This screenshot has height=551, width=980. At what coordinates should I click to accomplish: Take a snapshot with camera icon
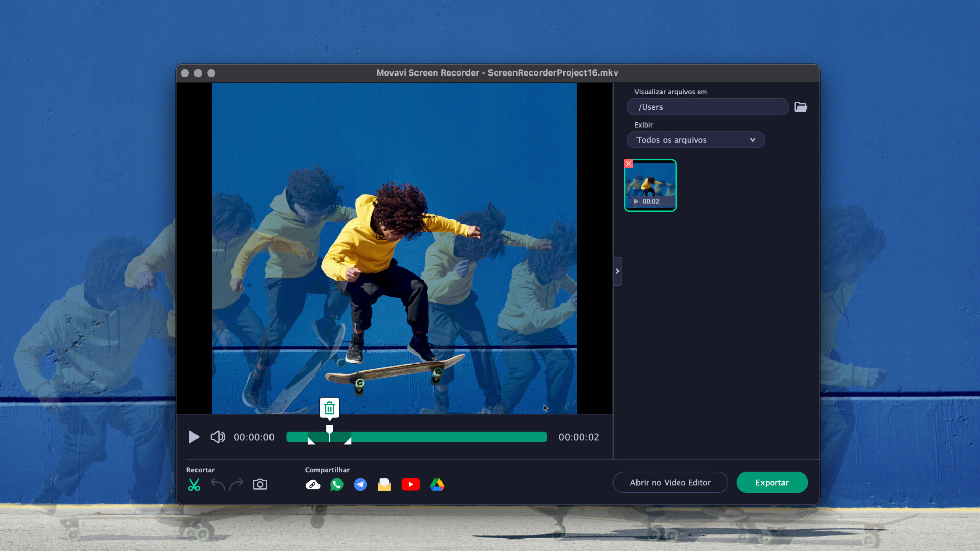pos(260,484)
